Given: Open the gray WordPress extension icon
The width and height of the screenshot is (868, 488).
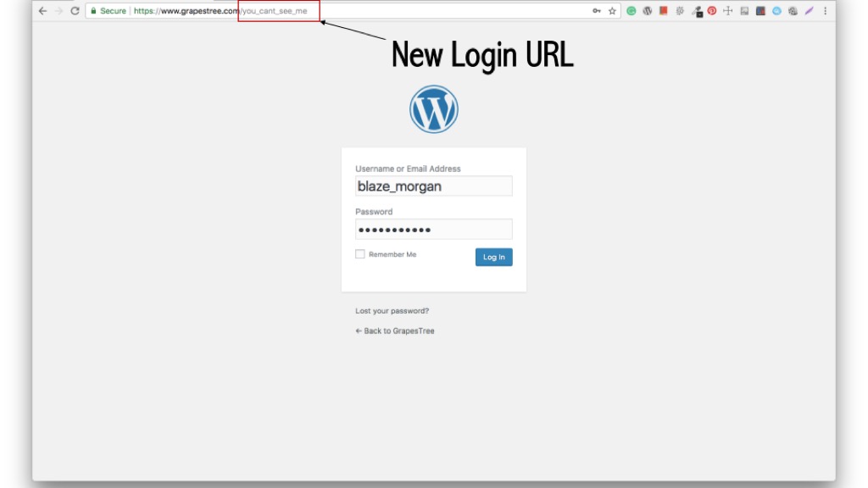Looking at the screenshot, I should pyautogui.click(x=647, y=10).
